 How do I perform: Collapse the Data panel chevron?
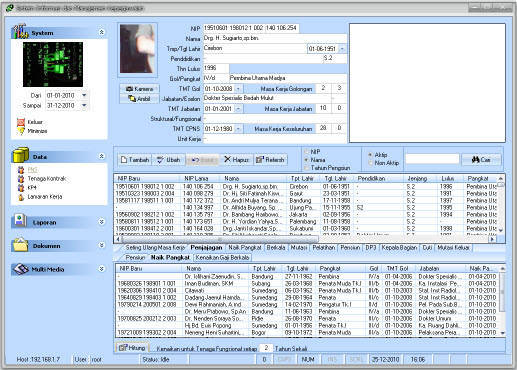click(102, 156)
